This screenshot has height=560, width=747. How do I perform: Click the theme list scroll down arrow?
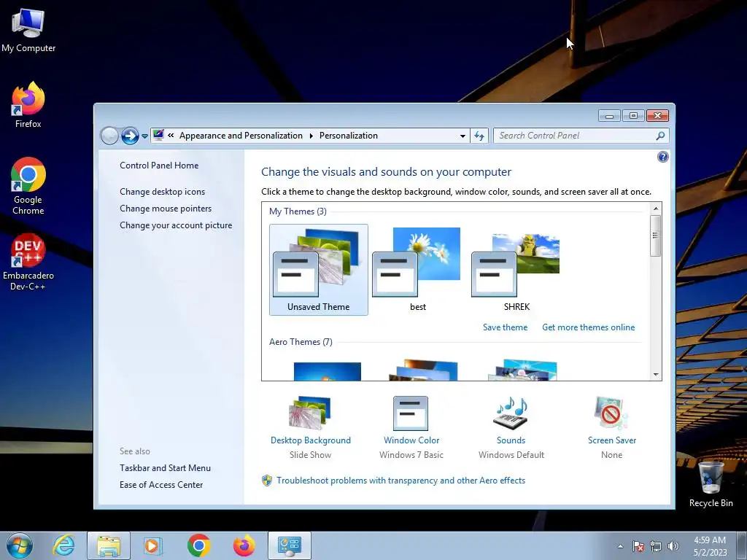point(656,375)
